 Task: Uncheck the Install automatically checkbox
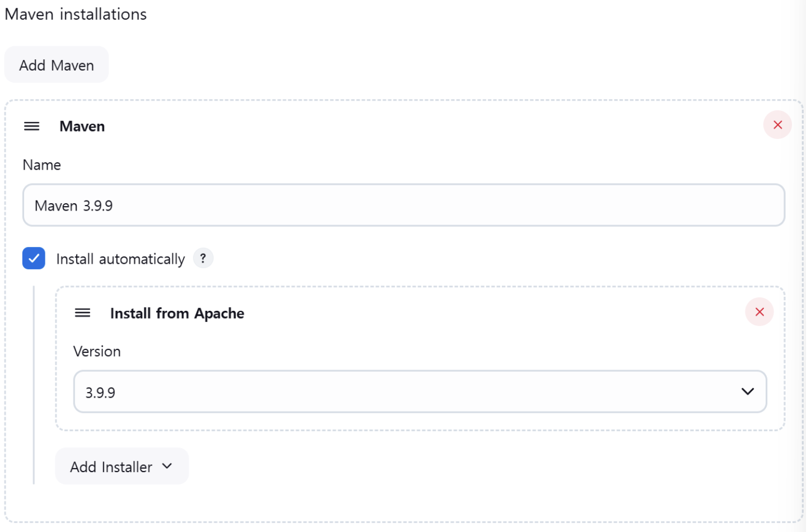click(x=34, y=258)
